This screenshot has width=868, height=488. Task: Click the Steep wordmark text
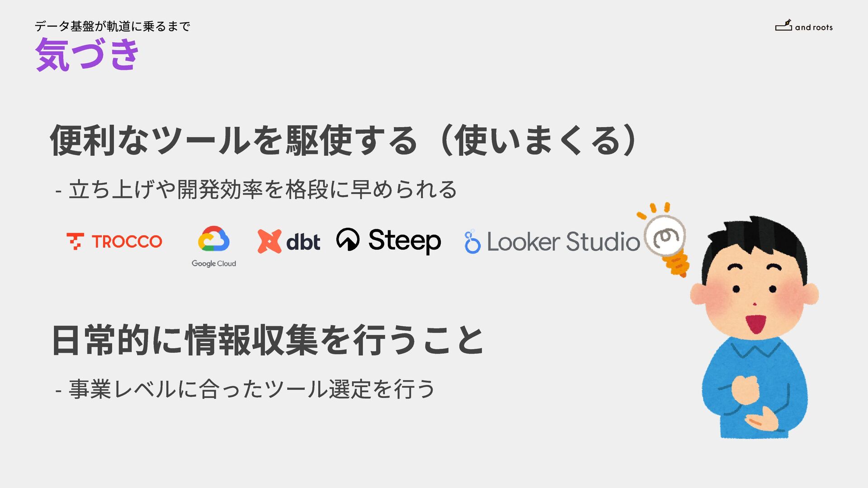click(x=405, y=241)
